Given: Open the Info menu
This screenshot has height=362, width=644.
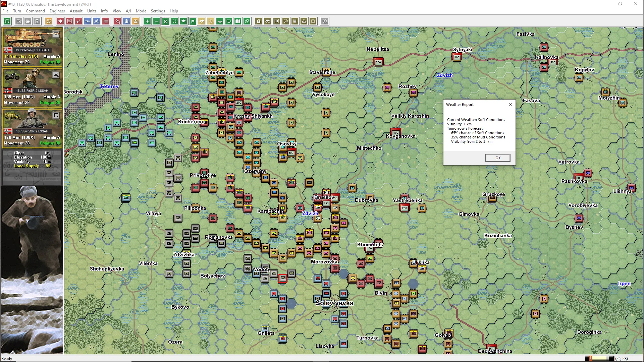Looking at the screenshot, I should coord(104,11).
